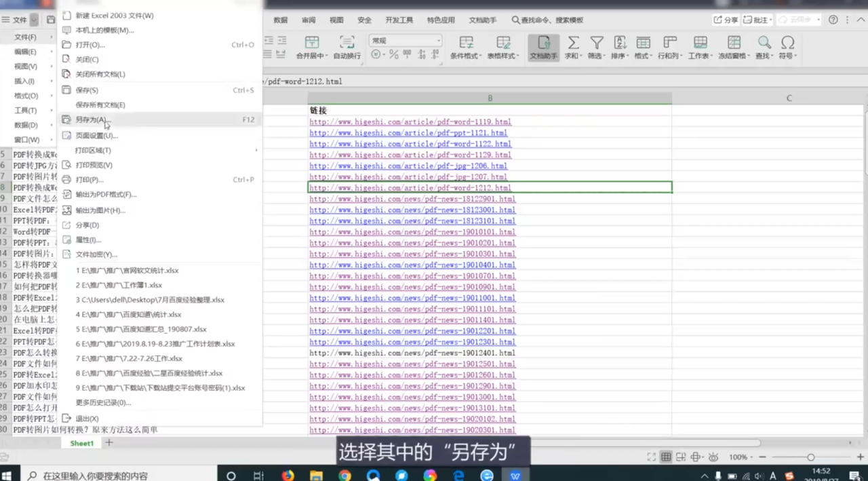868x481 pixels.
Task: Click the 文档助手 toolbar icon
Action: pos(543,43)
